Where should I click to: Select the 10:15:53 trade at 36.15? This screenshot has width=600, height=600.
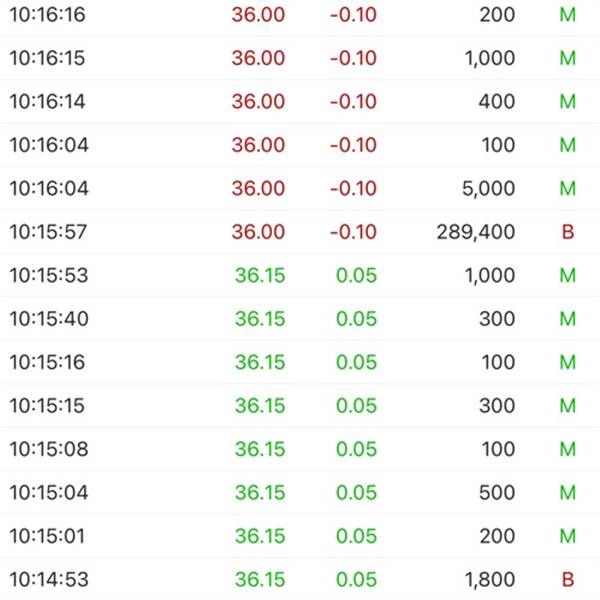coord(300,275)
